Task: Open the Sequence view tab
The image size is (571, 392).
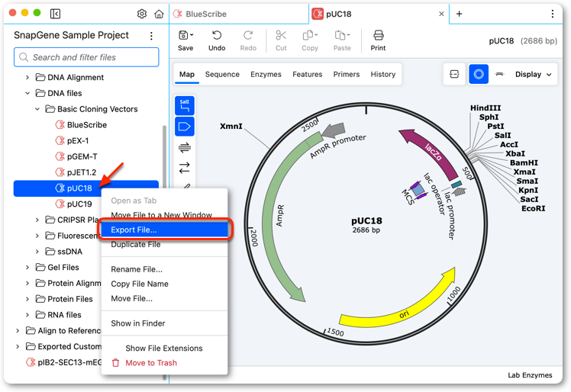Action: coord(222,74)
